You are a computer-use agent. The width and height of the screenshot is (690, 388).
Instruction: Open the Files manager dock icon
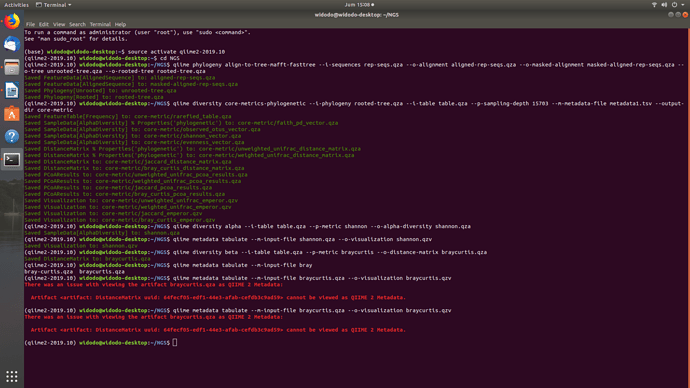coord(12,67)
